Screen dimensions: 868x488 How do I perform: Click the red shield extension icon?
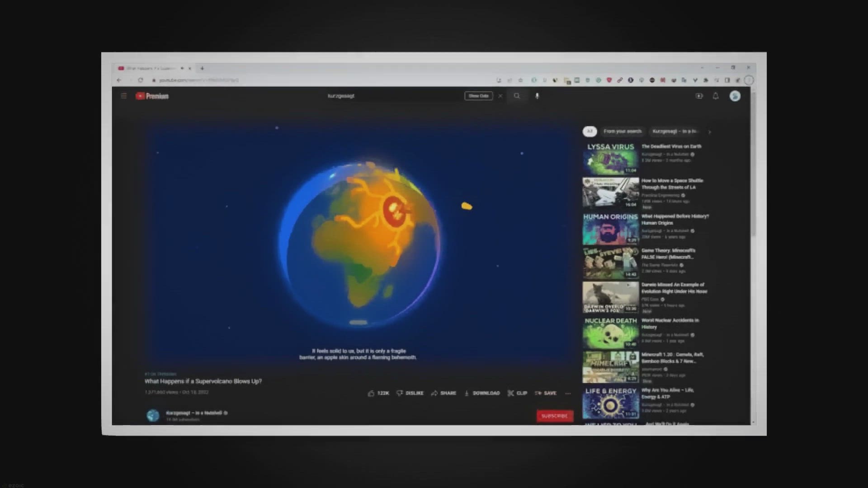(609, 80)
